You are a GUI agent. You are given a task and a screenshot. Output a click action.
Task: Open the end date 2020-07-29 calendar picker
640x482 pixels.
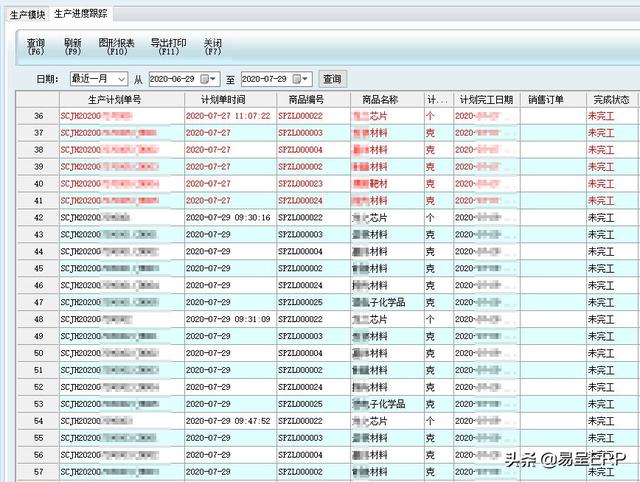click(x=301, y=79)
